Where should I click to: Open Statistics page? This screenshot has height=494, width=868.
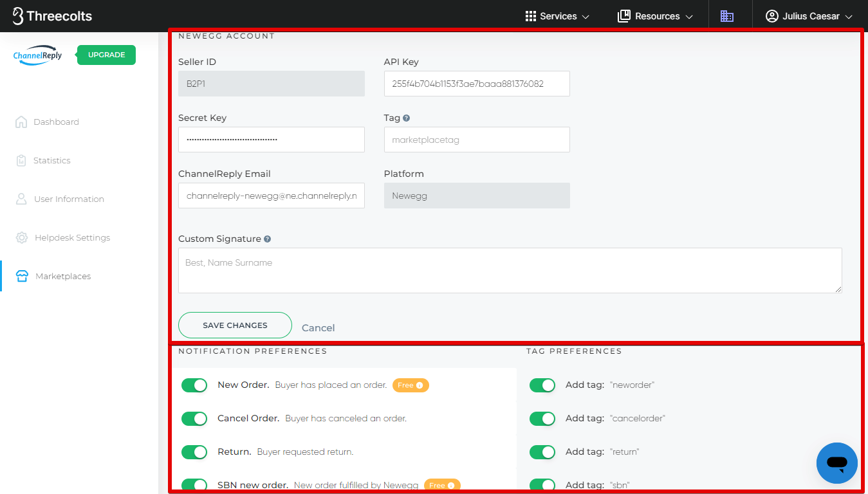(43, 160)
